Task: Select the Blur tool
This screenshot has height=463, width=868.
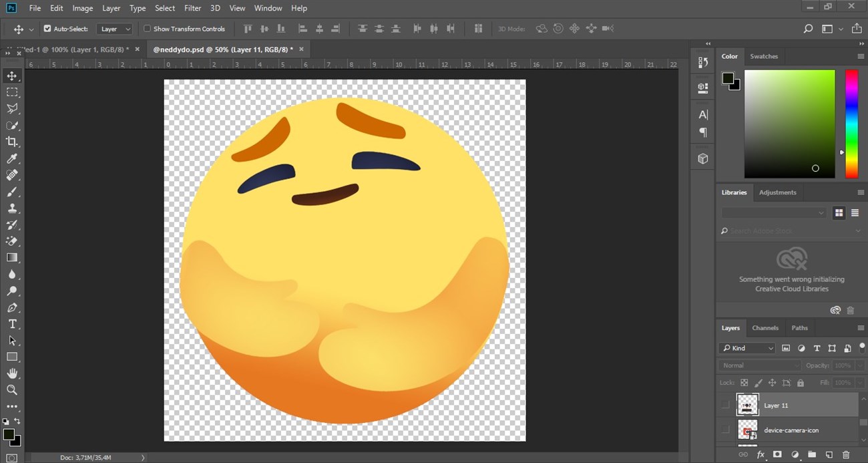Action: (12, 275)
